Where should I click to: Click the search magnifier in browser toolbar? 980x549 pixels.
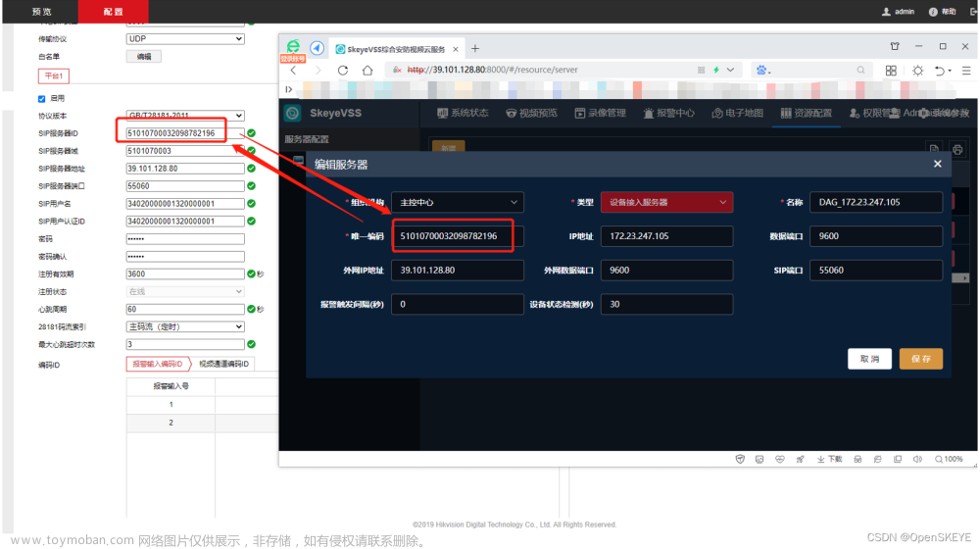click(x=860, y=70)
